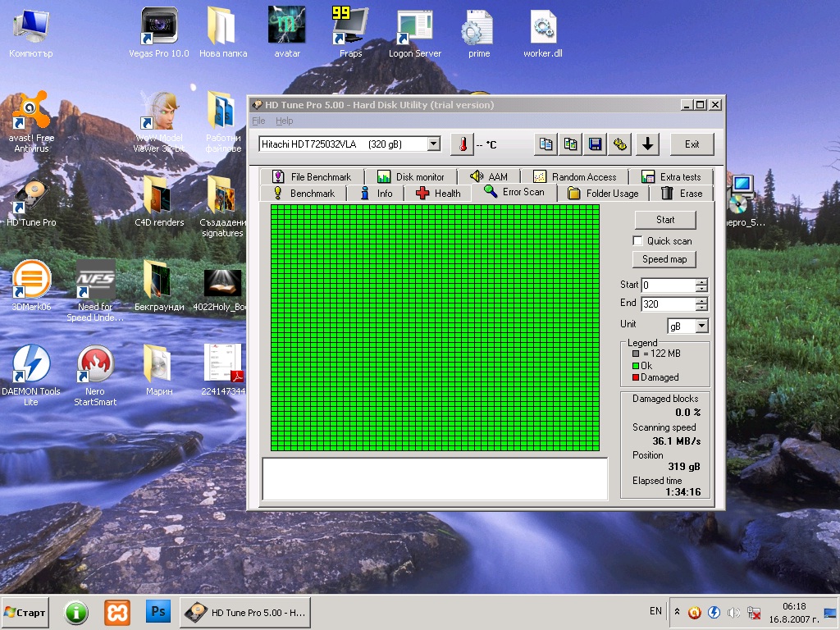This screenshot has width=840, height=630.
Task: Select the C4D renders folder icon
Action: 159,203
